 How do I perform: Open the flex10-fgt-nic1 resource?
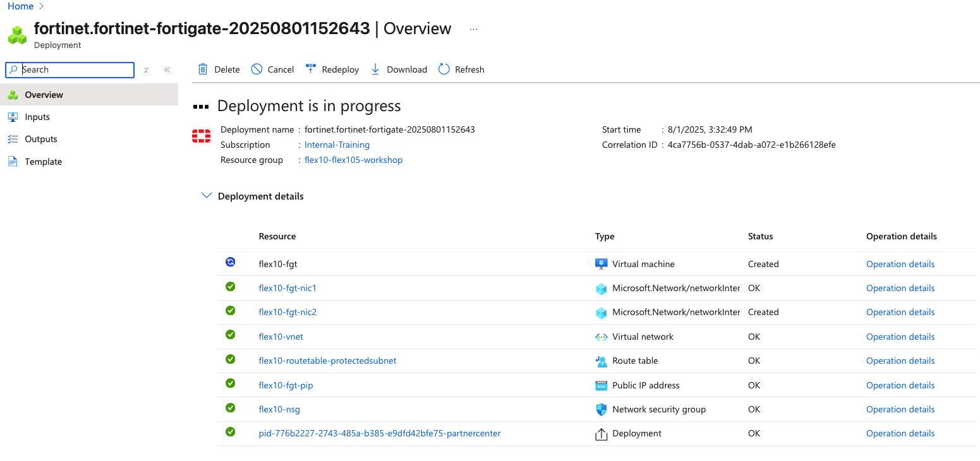[x=287, y=288]
